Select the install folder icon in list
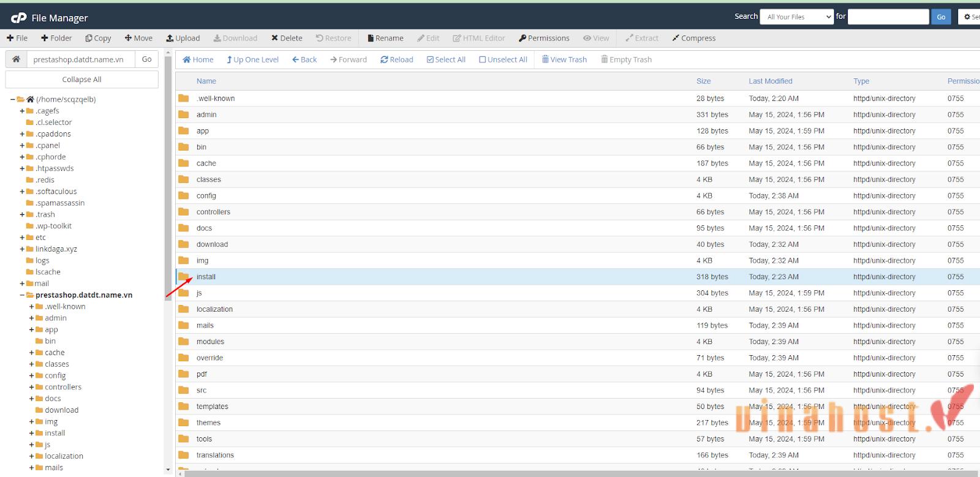980x477 pixels. [x=184, y=276]
